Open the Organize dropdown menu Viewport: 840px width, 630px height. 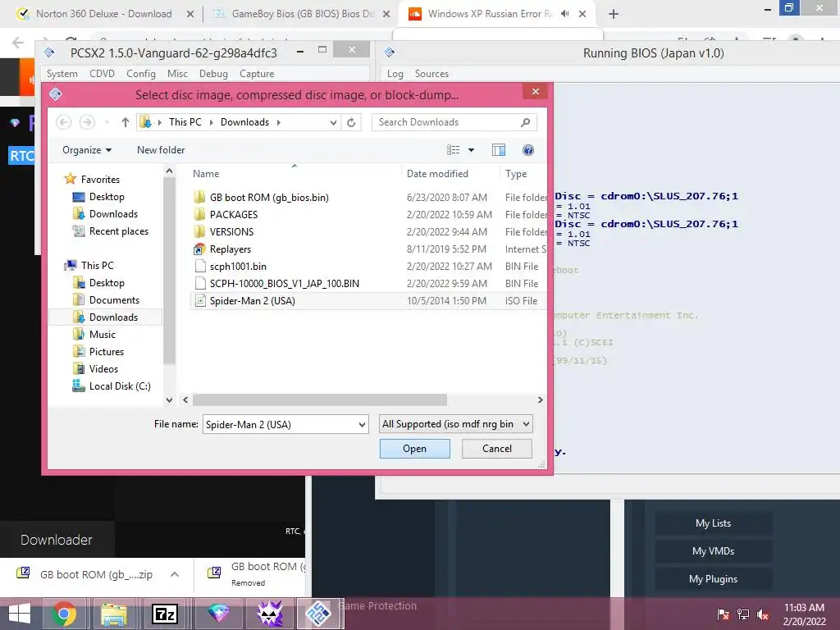click(x=87, y=150)
